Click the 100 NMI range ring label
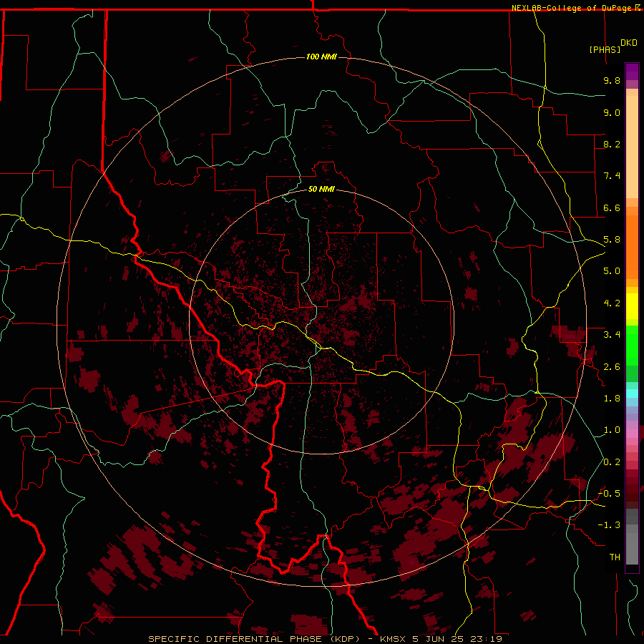644x644 pixels. click(x=321, y=57)
